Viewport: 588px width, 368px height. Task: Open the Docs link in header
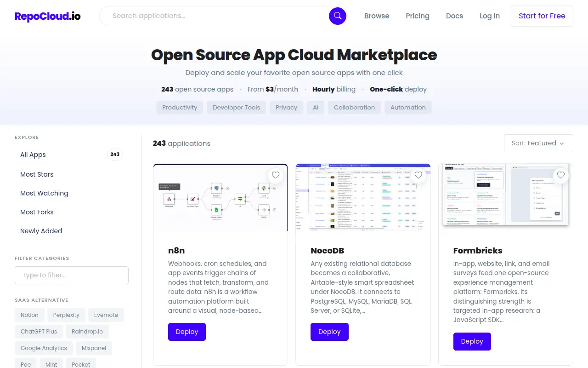point(454,16)
